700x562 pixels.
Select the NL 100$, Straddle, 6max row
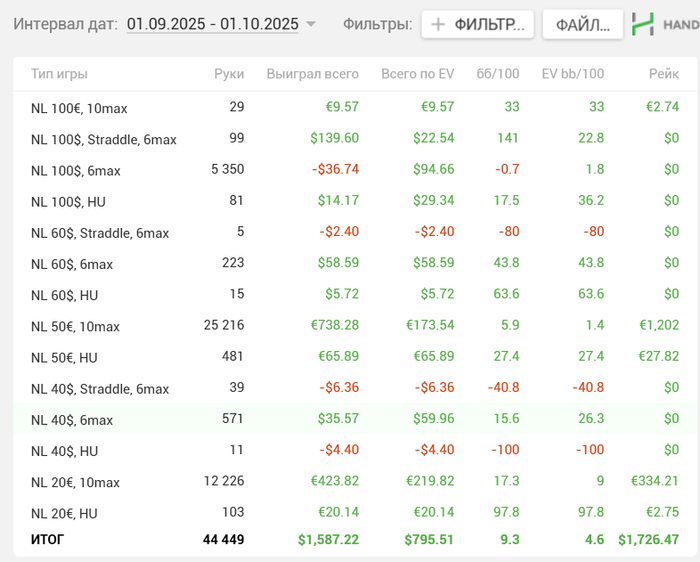pyautogui.click(x=103, y=139)
